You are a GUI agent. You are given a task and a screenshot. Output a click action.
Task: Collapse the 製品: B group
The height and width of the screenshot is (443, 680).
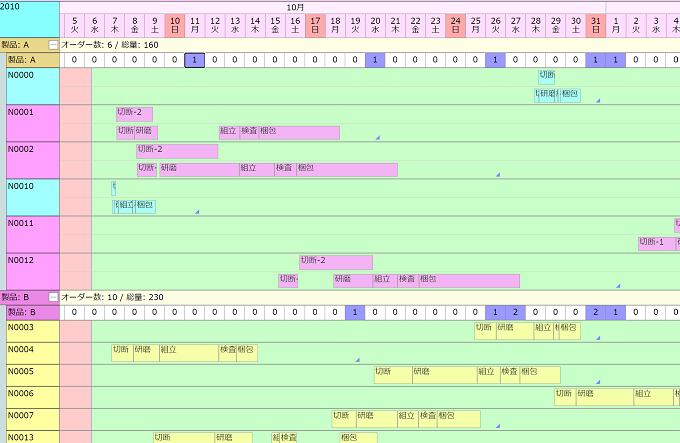click(53, 297)
